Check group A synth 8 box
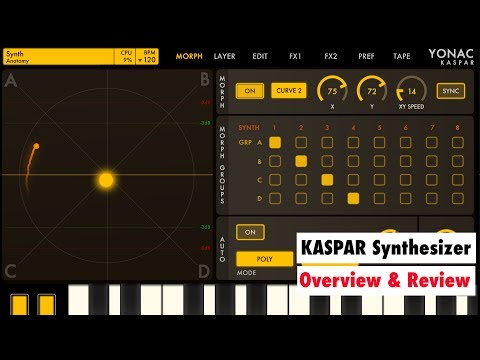Viewport: 480px width, 360px height. pos(458,142)
